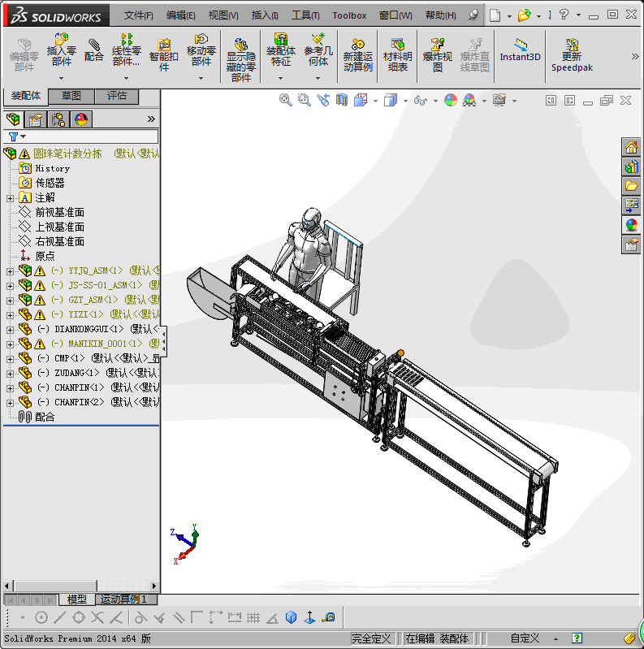Click Insert Components tool (插入零部件)
Image resolution: width=644 pixels, height=649 pixels.
[61, 50]
